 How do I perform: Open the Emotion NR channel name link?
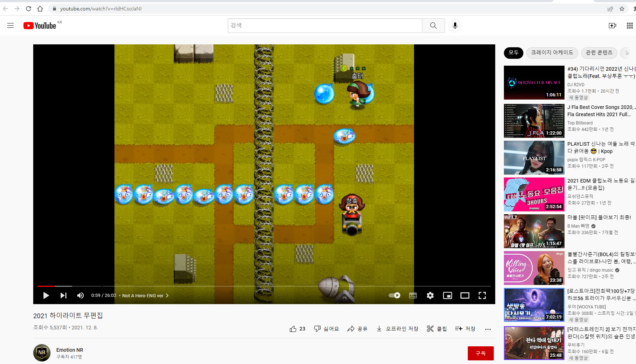(x=70, y=350)
